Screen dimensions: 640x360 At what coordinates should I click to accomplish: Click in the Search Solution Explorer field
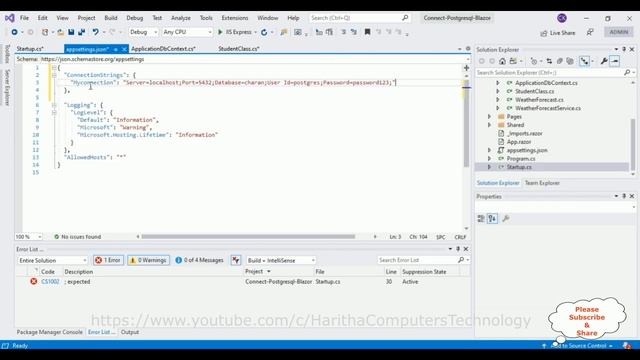(549, 73)
